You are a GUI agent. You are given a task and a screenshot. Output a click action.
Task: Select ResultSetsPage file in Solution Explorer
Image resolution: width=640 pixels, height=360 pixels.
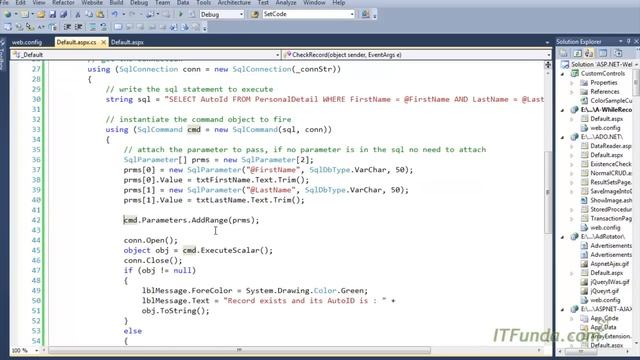(x=611, y=182)
